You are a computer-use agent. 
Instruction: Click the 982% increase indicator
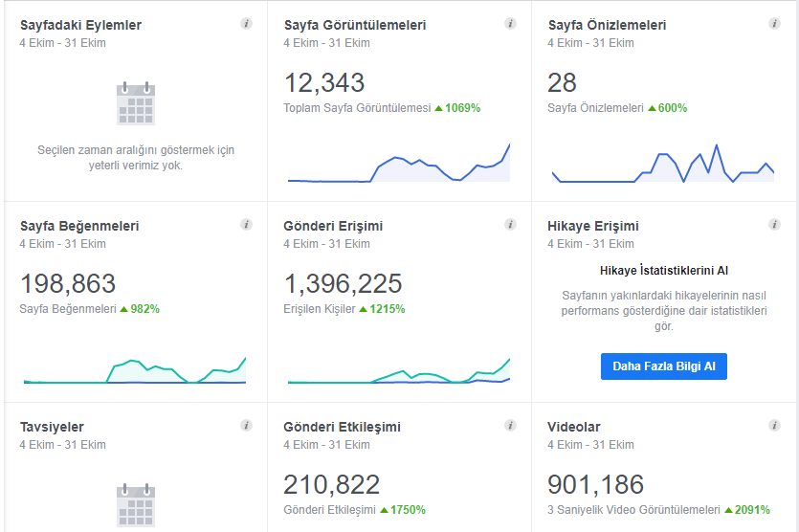[x=140, y=309]
